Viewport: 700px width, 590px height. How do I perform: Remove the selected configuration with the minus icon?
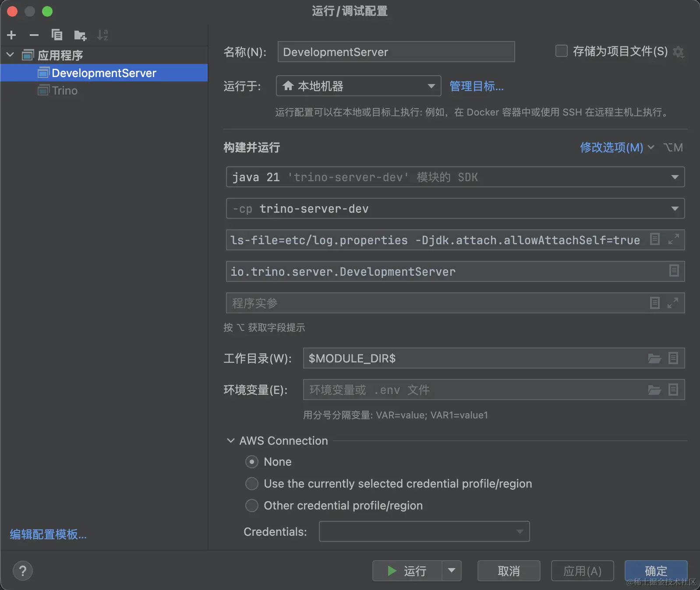point(34,35)
